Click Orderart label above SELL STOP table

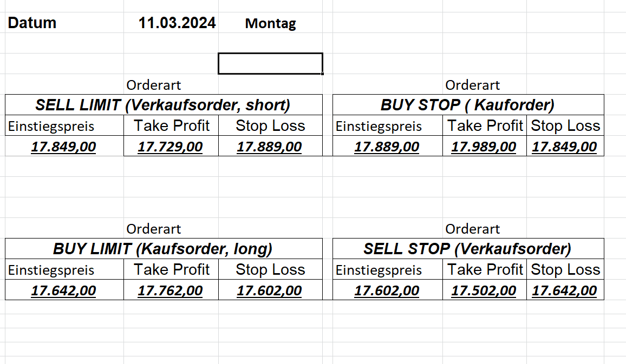[x=473, y=229]
